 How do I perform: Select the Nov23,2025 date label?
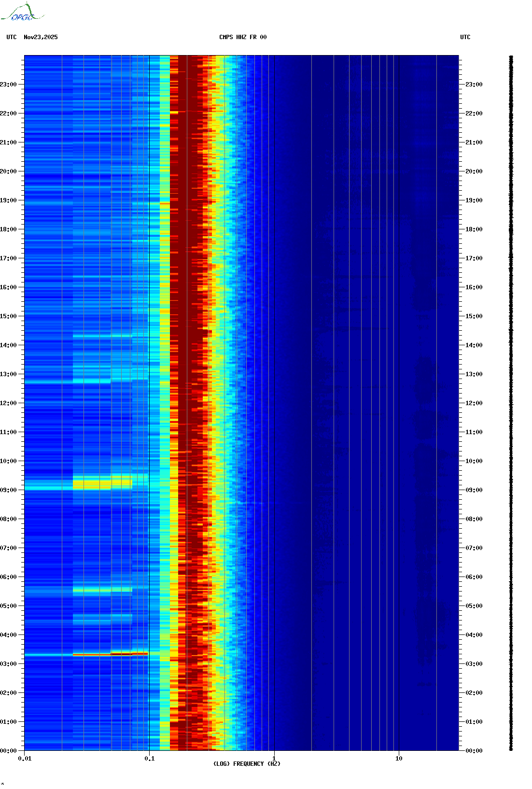41,37
